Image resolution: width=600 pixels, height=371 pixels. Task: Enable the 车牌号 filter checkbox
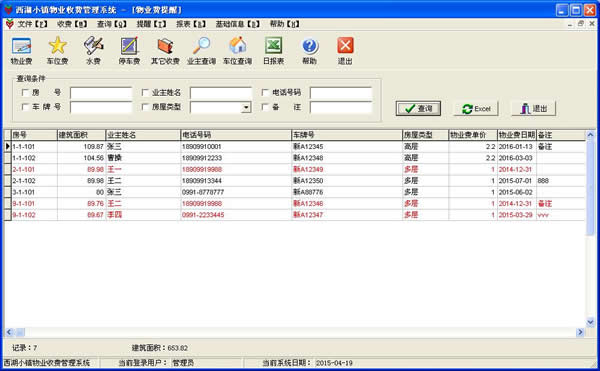[x=25, y=107]
